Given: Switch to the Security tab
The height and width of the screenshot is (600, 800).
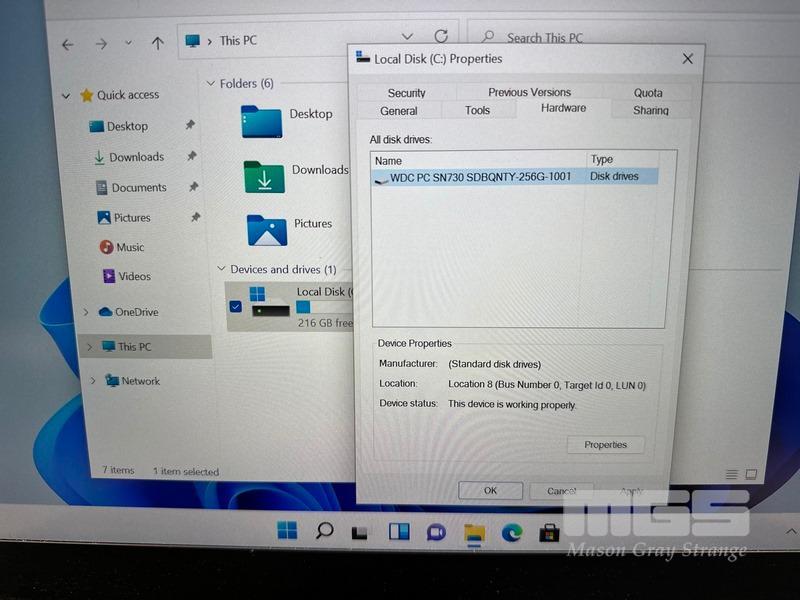Looking at the screenshot, I should click(407, 93).
